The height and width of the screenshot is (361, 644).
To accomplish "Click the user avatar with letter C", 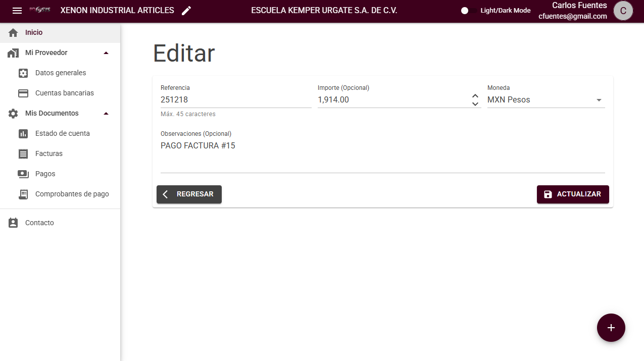I will (x=623, y=11).
